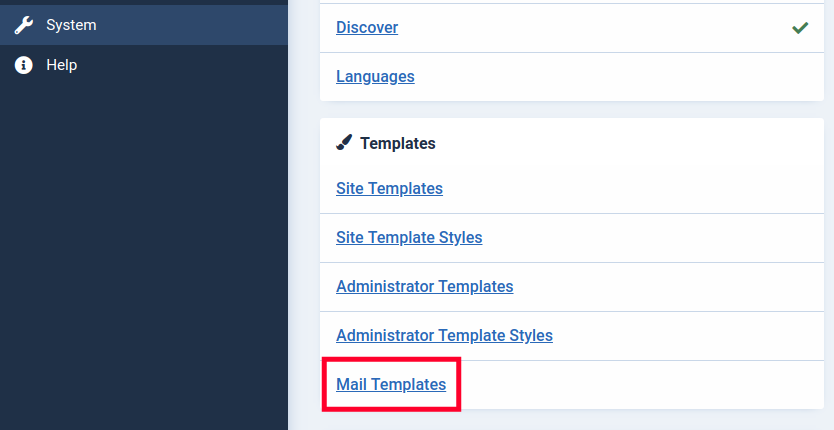
Task: Click blank space right of Administrator Templates link
Action: tap(670, 286)
